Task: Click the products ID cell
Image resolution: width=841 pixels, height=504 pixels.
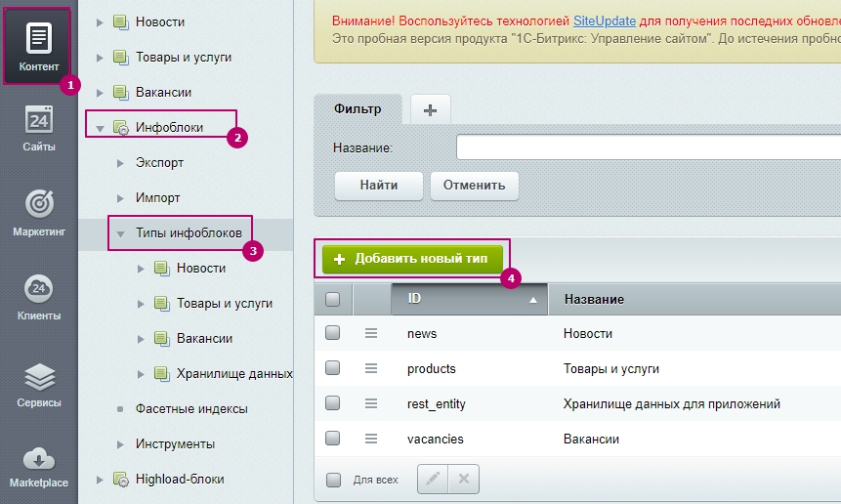Action: [431, 369]
